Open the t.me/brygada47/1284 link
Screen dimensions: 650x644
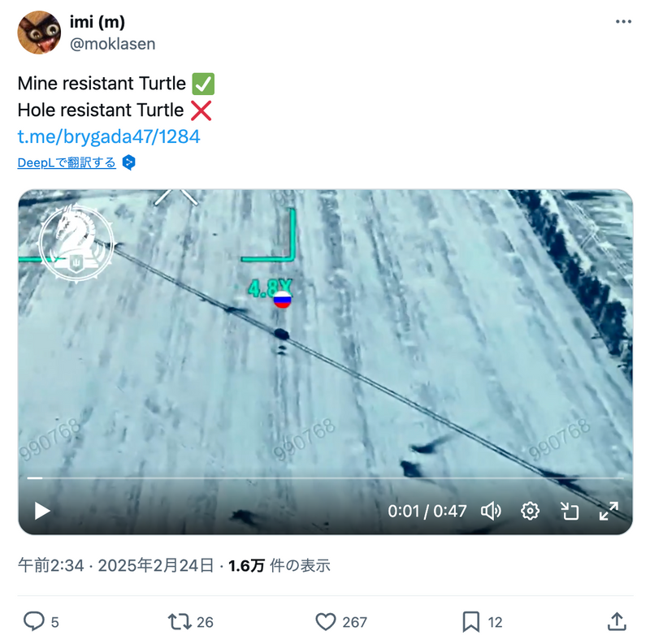(x=109, y=136)
